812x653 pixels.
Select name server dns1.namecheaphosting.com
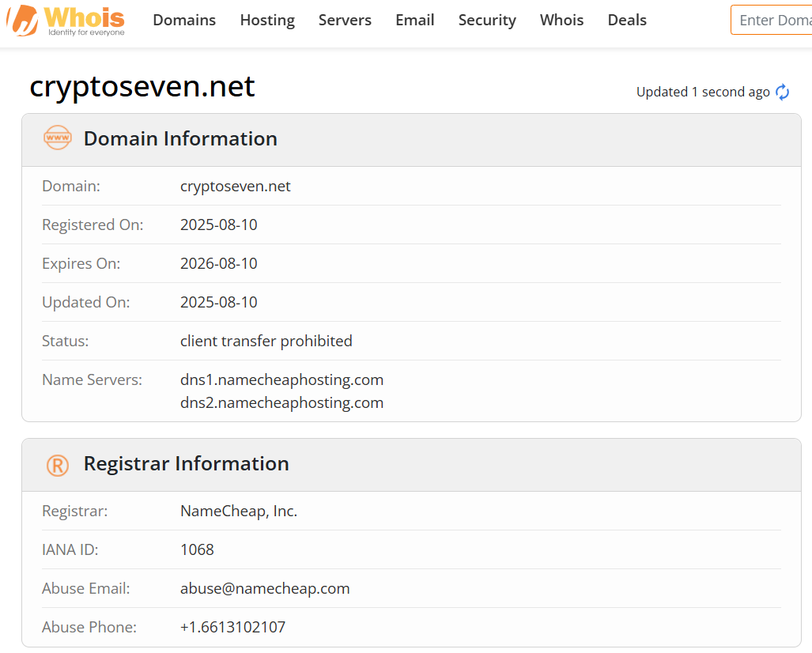281,380
